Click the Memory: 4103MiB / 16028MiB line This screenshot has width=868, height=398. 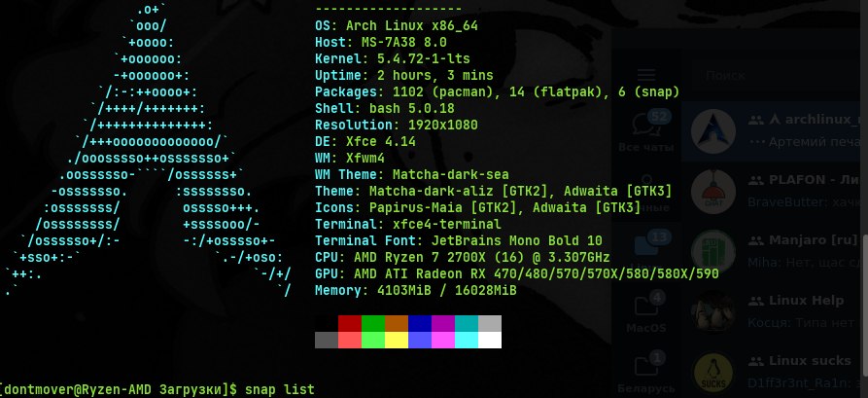(x=416, y=290)
